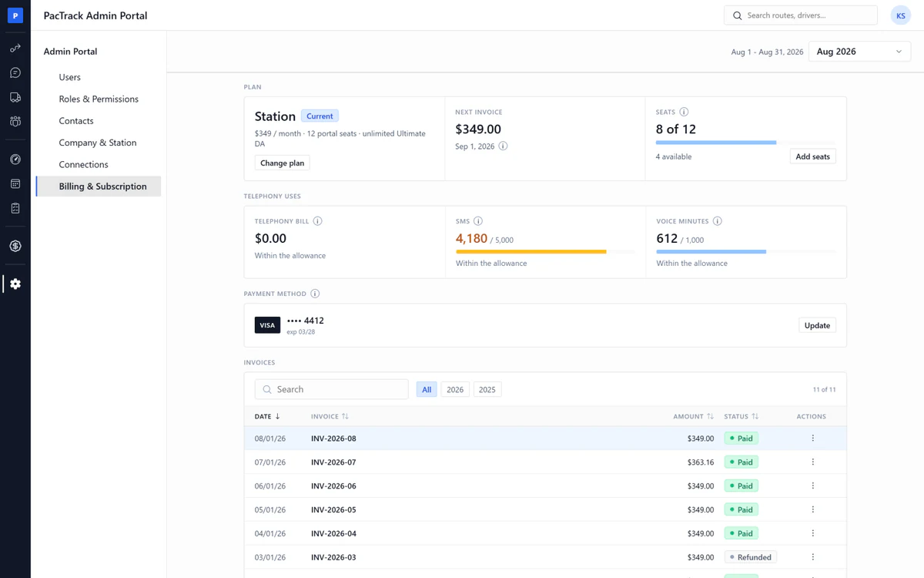The image size is (924, 578).
Task: Click the INV-2026-07 invoice number
Action: point(333,462)
